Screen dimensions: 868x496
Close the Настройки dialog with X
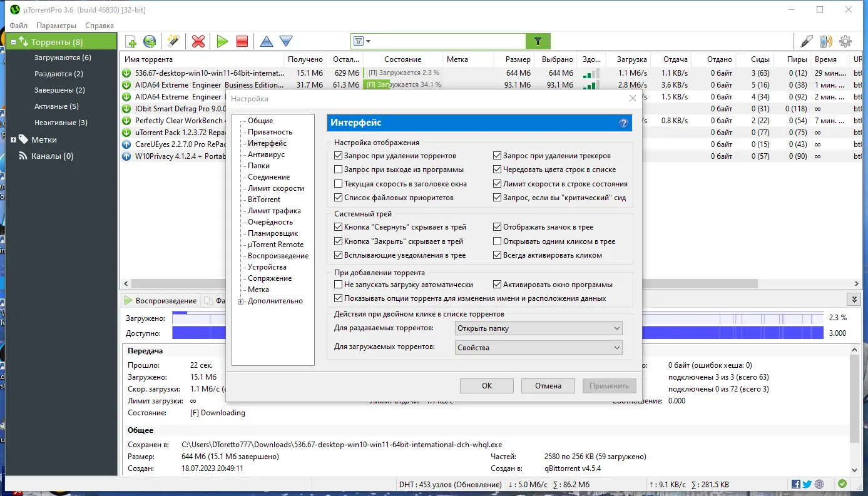(633, 98)
